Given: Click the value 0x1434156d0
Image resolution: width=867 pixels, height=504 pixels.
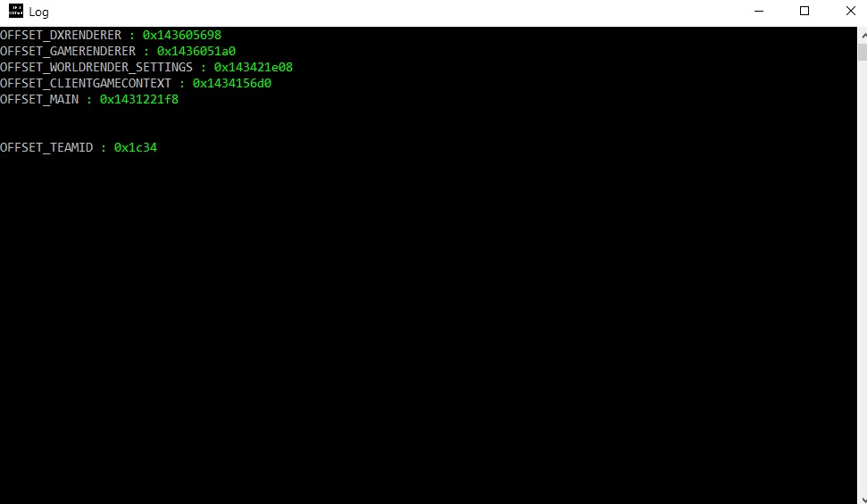Looking at the screenshot, I should [x=232, y=83].
